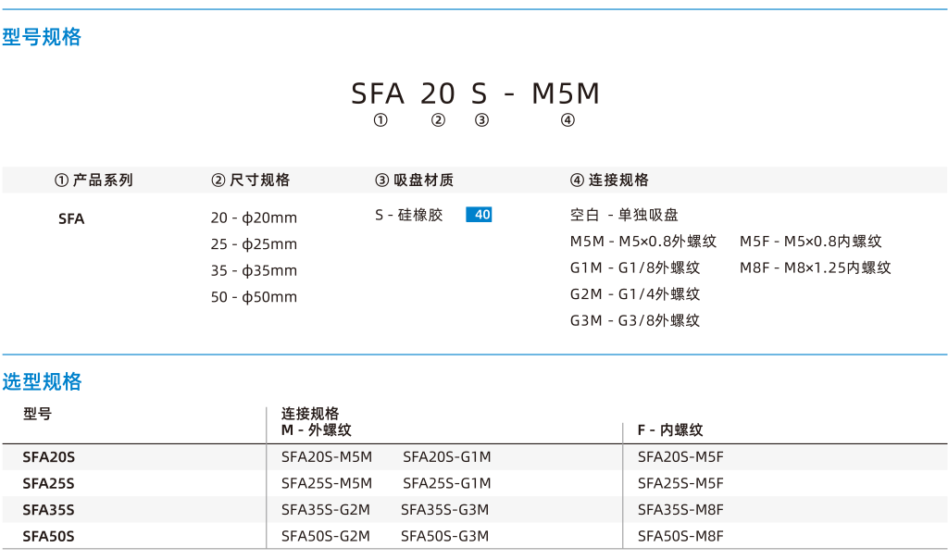948x560 pixels.
Task: Select the 型号规格 section heading
Action: point(42,37)
